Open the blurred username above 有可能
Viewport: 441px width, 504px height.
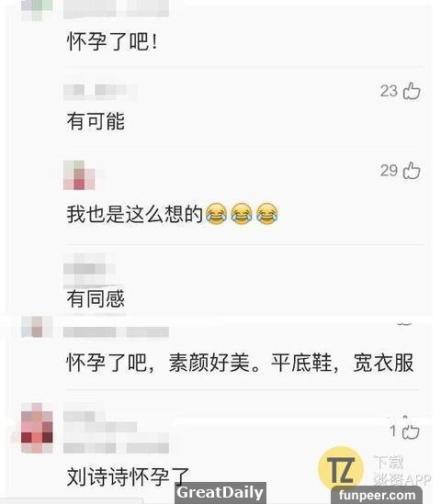point(100,91)
